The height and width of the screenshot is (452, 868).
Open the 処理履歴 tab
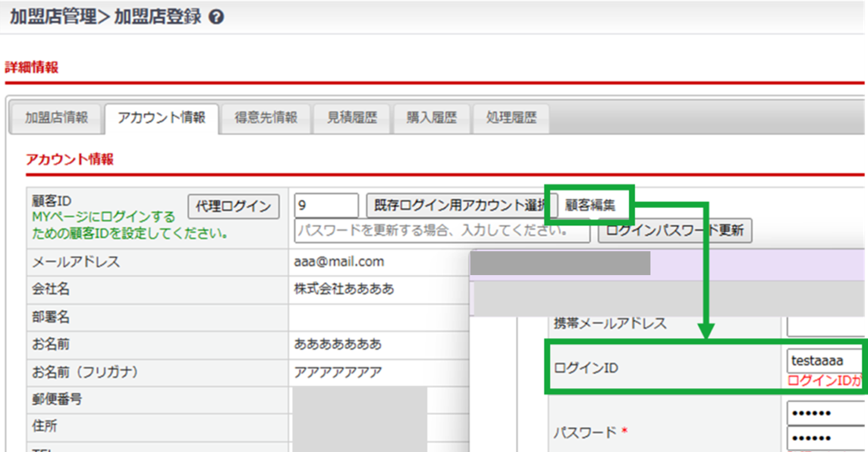pos(511,118)
